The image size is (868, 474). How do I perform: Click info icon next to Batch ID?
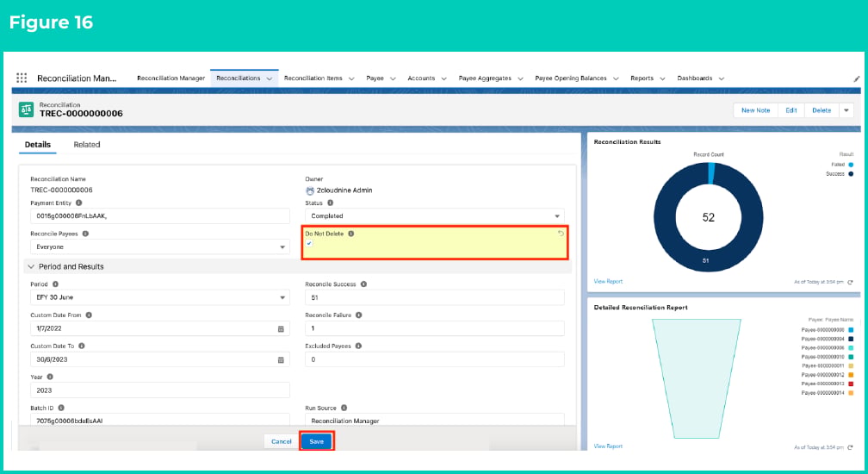(x=61, y=409)
